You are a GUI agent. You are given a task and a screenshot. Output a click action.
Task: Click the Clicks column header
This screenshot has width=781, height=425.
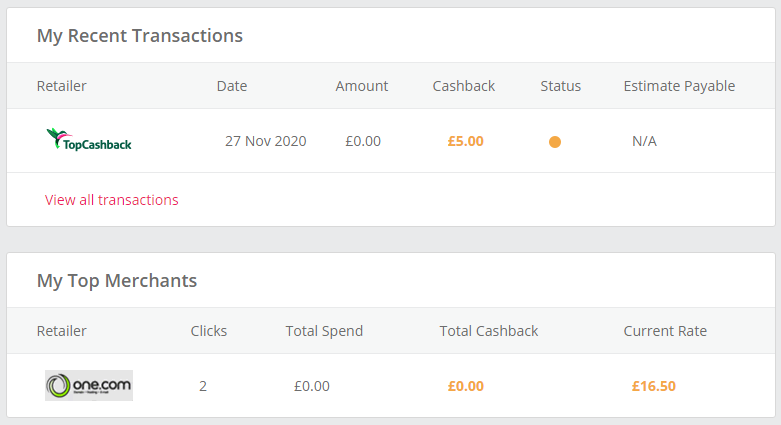209,331
